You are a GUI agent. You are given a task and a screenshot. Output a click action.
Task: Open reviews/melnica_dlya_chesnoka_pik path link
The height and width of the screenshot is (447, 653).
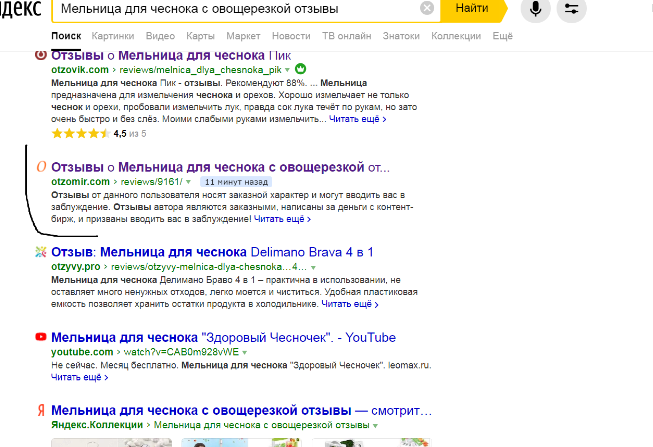coord(200,70)
